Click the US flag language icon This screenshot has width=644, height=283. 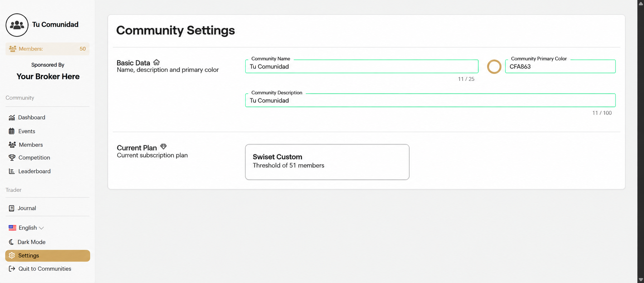click(x=13, y=228)
